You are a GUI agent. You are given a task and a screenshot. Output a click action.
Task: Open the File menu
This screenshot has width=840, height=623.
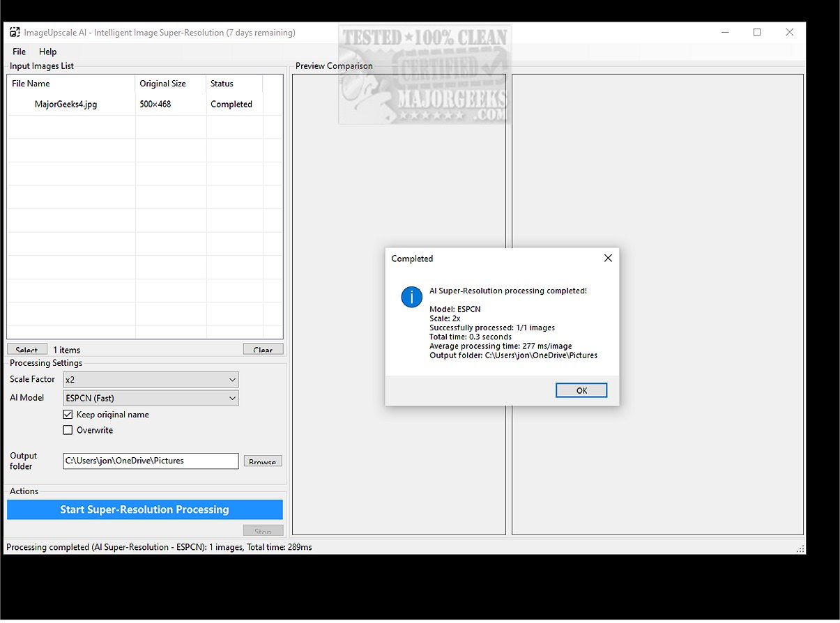coord(19,52)
